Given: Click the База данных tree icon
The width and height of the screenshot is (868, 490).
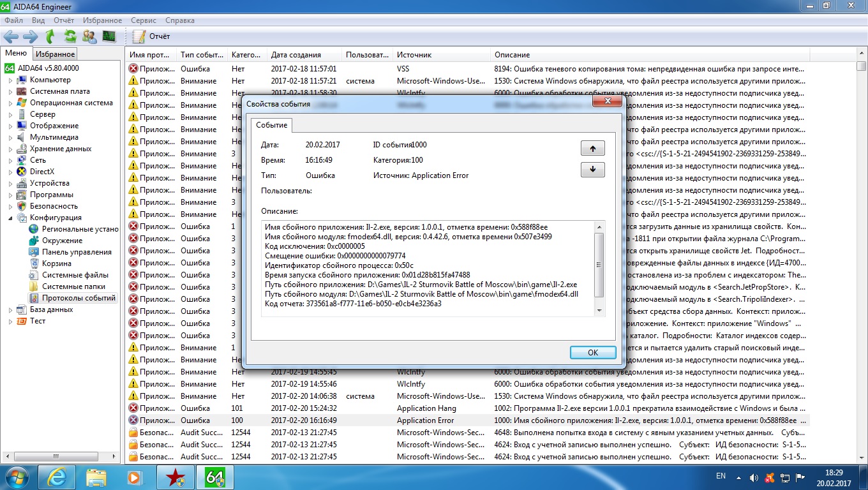Looking at the screenshot, I should 22,309.
